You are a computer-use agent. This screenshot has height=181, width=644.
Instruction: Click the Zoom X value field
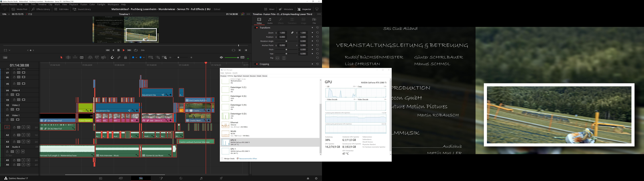click(282, 33)
